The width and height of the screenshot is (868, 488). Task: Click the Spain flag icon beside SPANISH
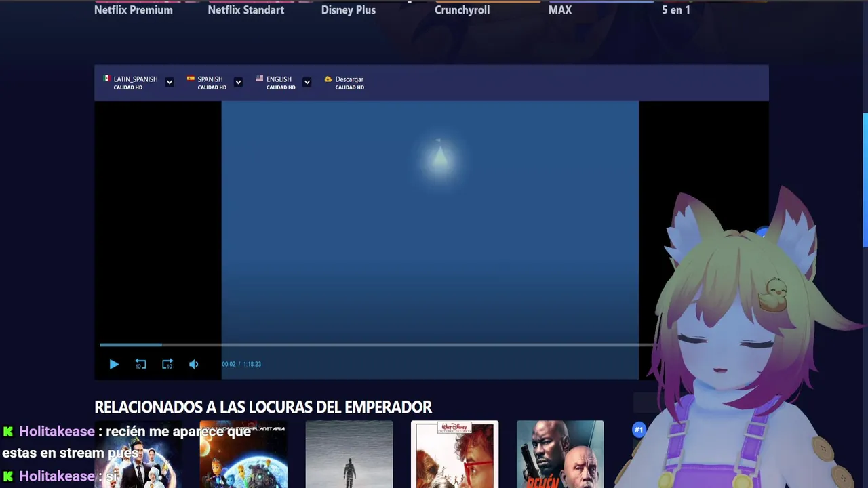pos(191,79)
